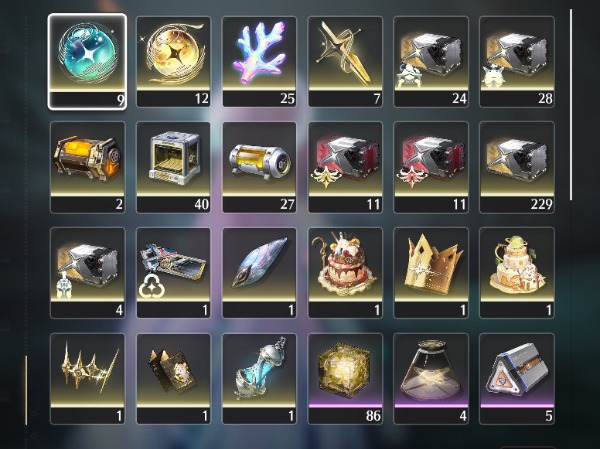The height and width of the screenshot is (449, 600).
Task: Pick the silver crate with count 229
Action: tap(517, 167)
